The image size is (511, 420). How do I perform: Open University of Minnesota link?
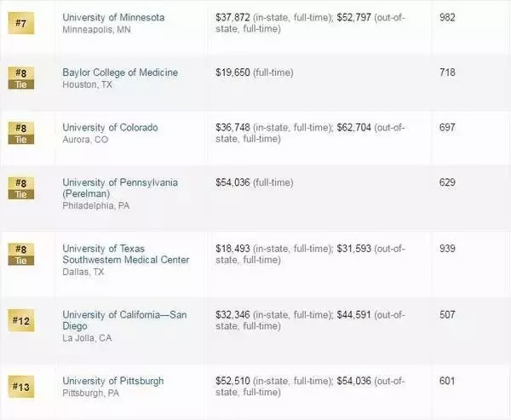pos(113,17)
